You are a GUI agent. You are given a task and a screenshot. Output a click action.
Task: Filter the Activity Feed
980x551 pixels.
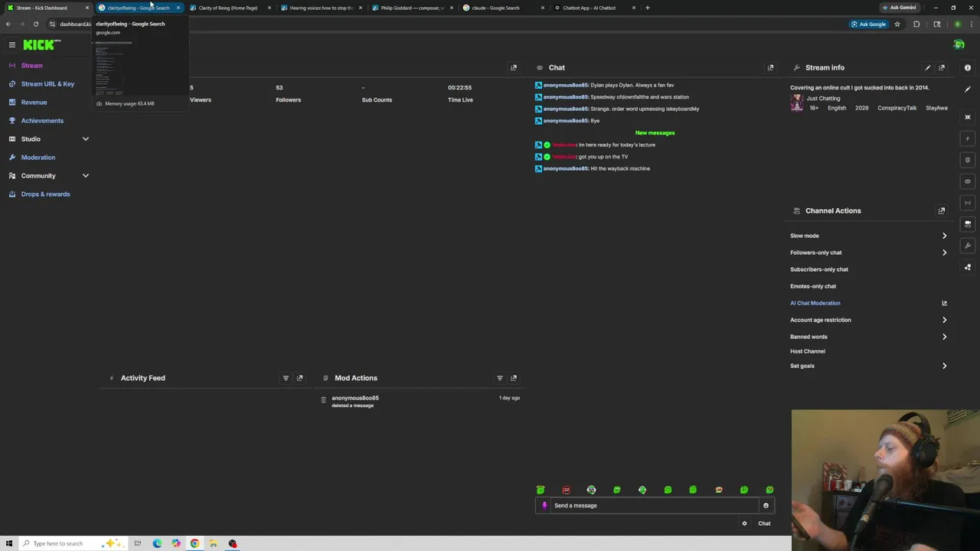tap(286, 378)
